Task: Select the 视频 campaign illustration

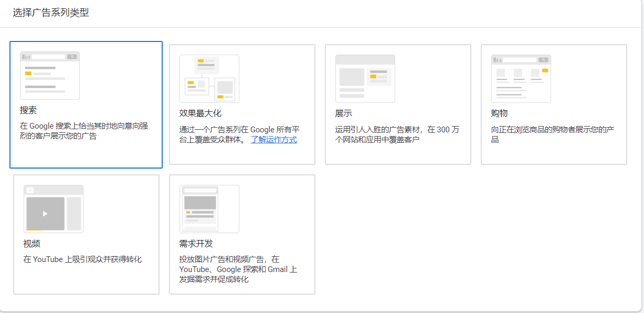Action: click(x=54, y=209)
